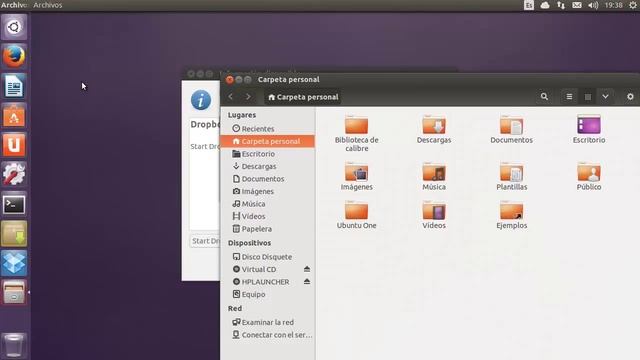
Task: Click Examinar la red
Action: (x=267, y=322)
